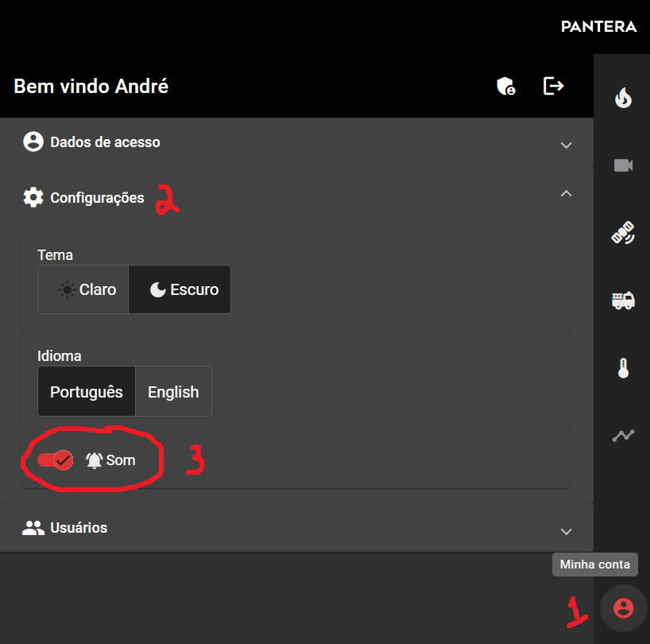The height and width of the screenshot is (644, 650).
Task: Click the Configurações heading
Action: point(98,198)
